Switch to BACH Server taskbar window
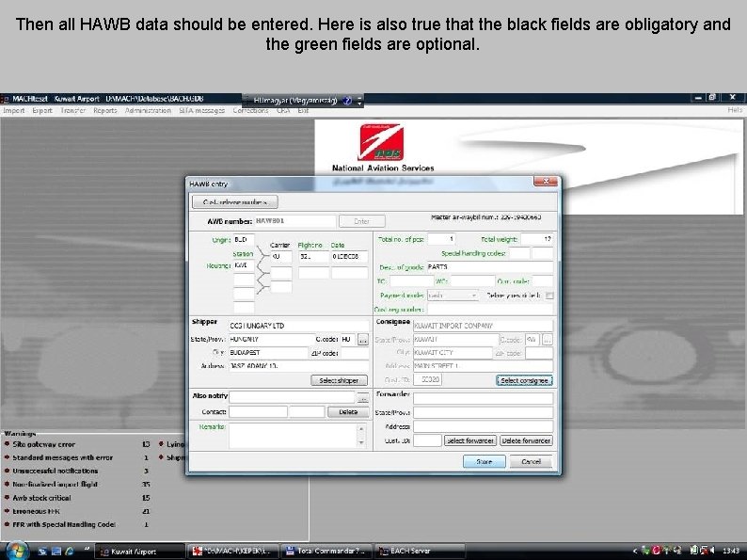The image size is (747, 560). pos(420,552)
